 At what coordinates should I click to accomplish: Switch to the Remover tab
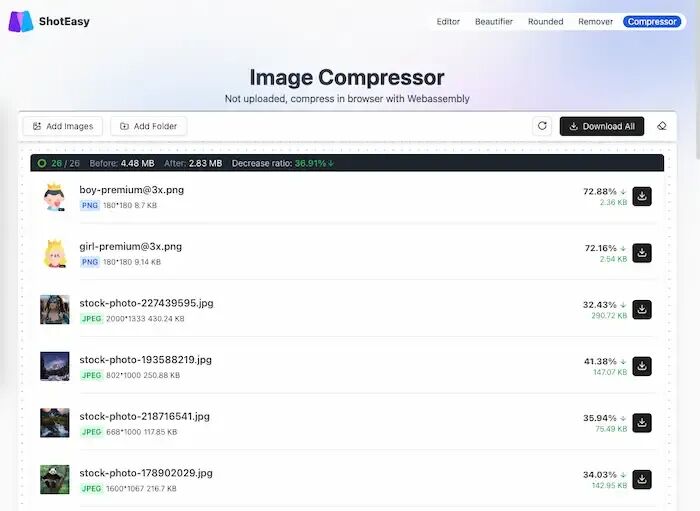(x=595, y=21)
